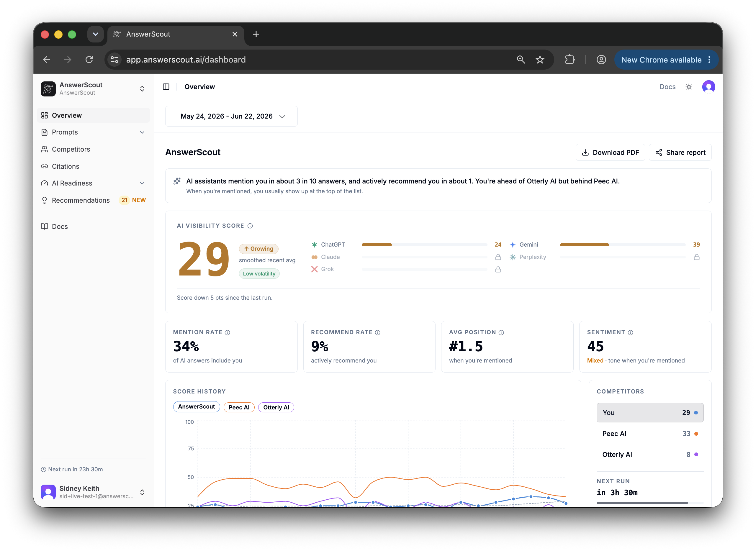756x551 pixels.
Task: Open Docs in the sidebar
Action: 94,227
